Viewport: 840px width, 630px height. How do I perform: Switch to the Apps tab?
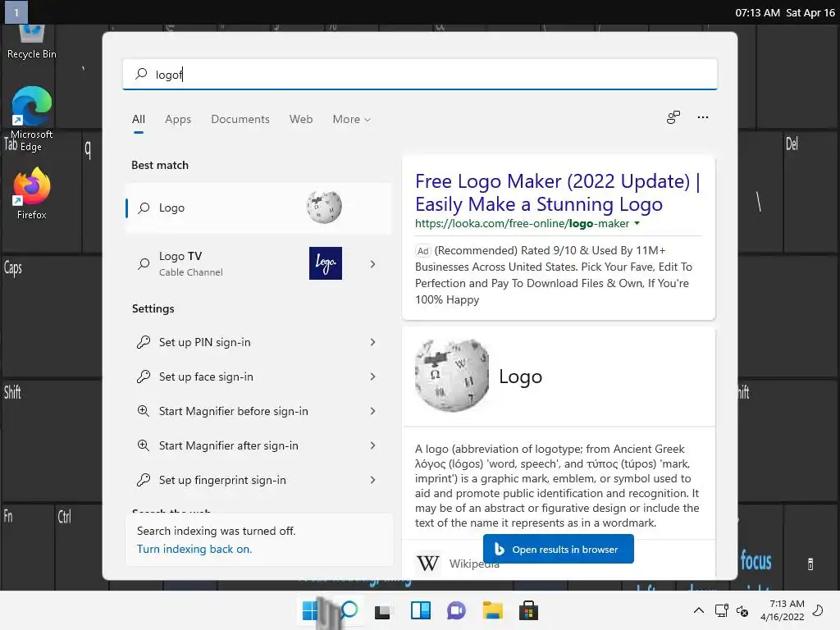click(178, 119)
